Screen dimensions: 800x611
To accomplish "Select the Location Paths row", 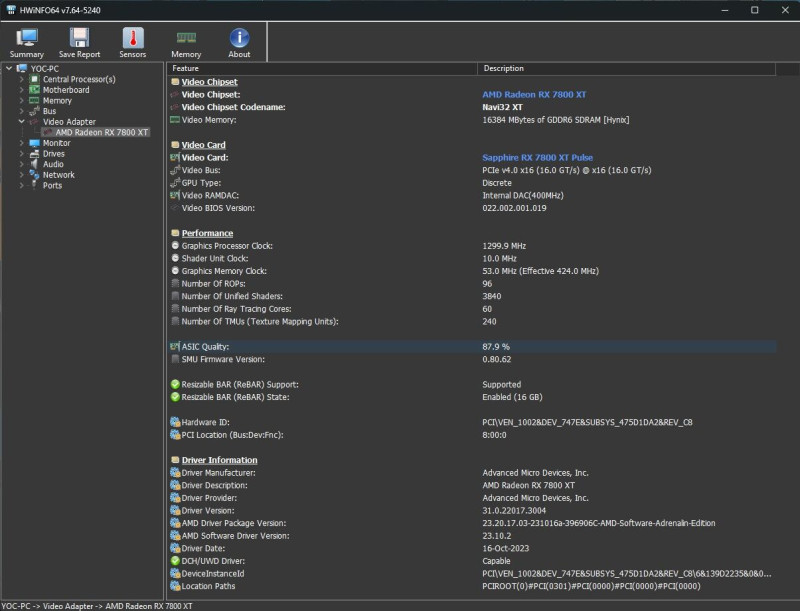I will pyautogui.click(x=472, y=587).
